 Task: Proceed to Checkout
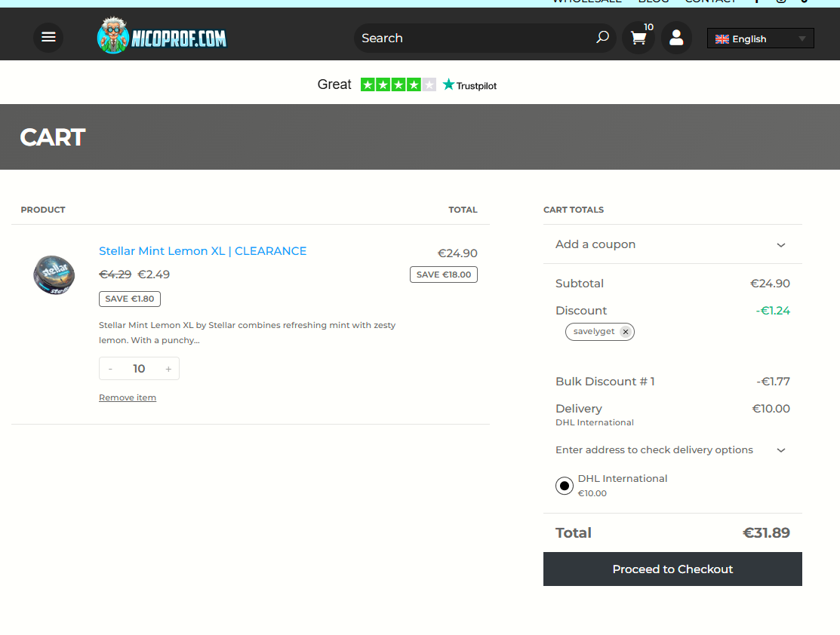(672, 569)
